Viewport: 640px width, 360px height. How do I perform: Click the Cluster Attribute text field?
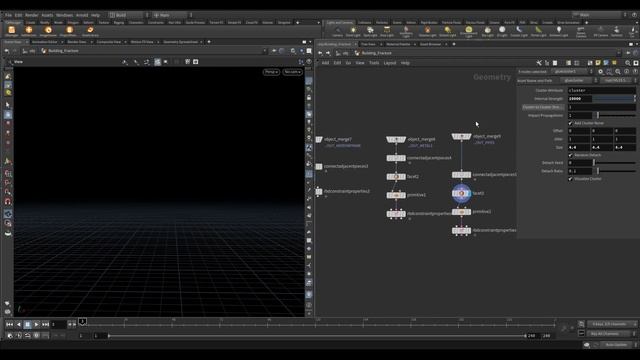click(x=602, y=90)
